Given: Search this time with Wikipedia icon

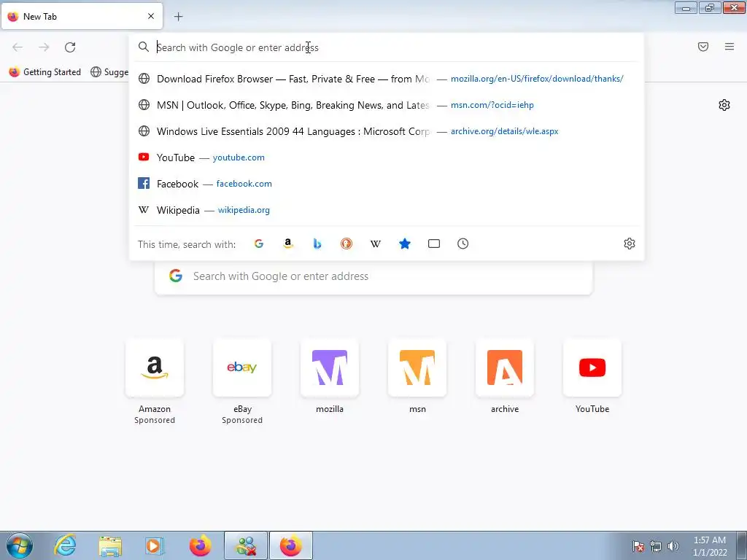Looking at the screenshot, I should click(376, 244).
